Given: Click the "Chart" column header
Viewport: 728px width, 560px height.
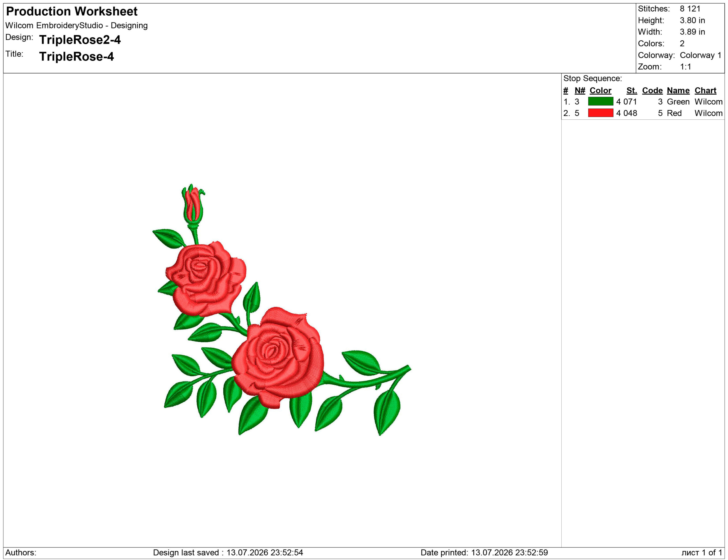Looking at the screenshot, I should click(x=705, y=90).
